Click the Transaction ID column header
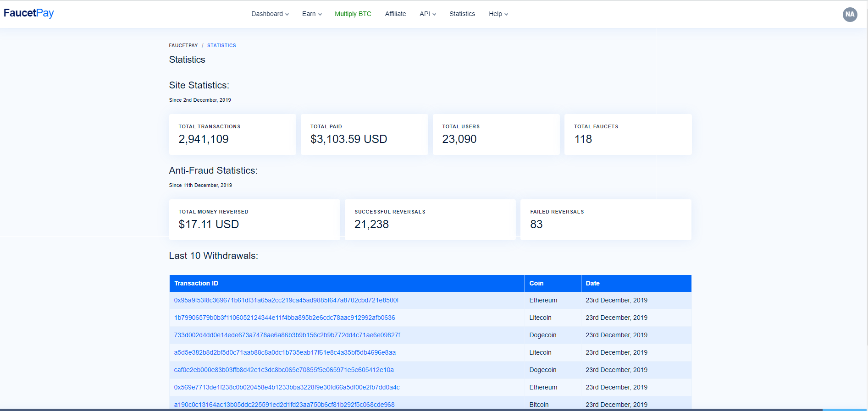The width and height of the screenshot is (868, 411). coord(196,284)
